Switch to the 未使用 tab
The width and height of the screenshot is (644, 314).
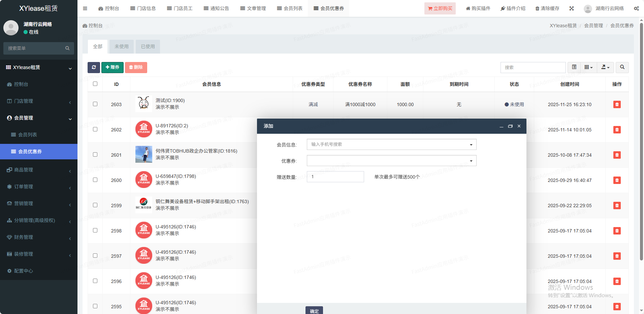pos(121,46)
